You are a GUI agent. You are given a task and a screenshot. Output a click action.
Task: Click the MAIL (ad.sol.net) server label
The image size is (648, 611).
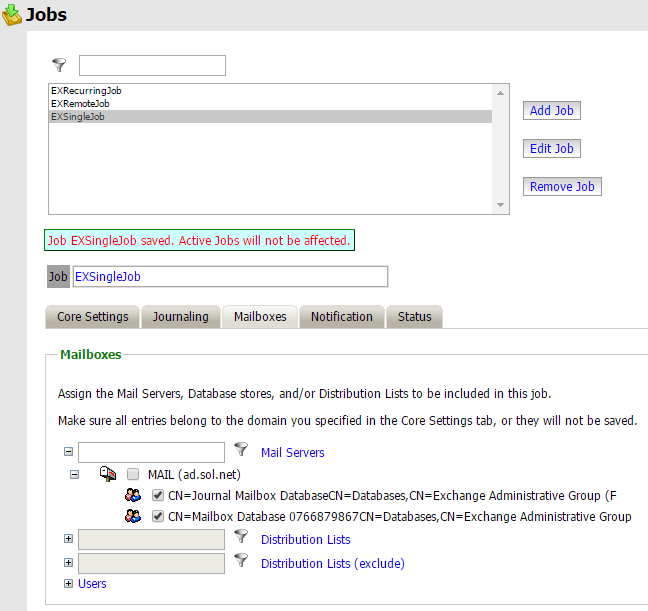coord(194,475)
